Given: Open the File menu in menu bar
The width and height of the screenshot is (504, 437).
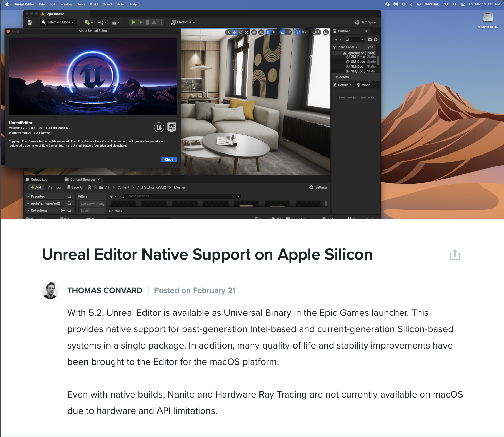Looking at the screenshot, I should point(42,4).
